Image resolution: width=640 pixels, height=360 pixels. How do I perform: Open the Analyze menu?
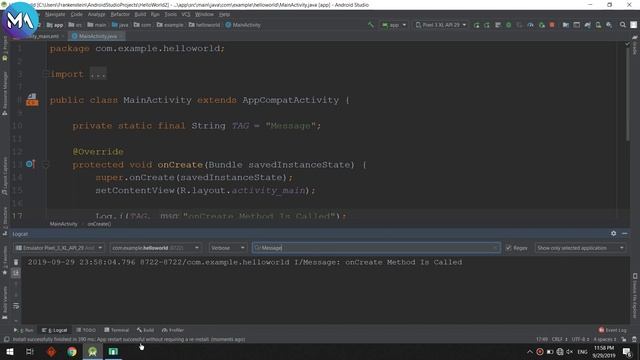pyautogui.click(x=96, y=14)
